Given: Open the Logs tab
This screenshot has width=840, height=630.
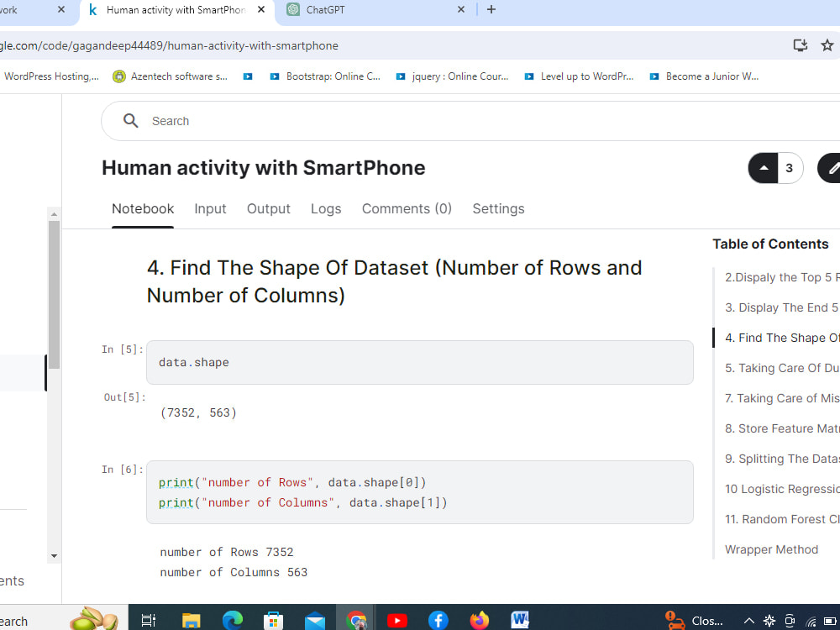Looking at the screenshot, I should pos(326,209).
